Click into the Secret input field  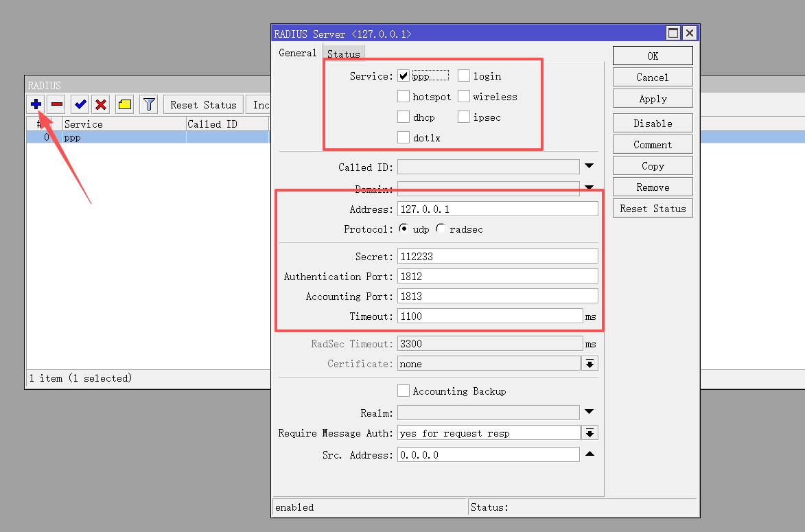point(497,256)
